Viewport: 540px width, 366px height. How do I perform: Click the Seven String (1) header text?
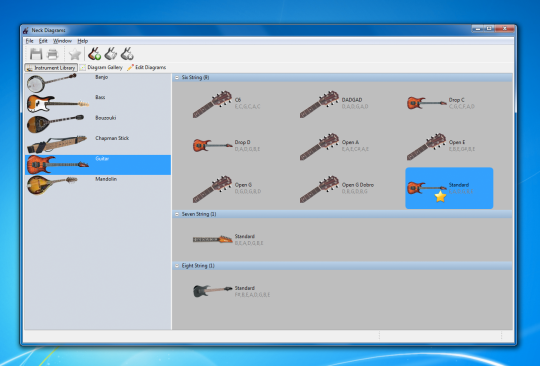[x=199, y=214]
